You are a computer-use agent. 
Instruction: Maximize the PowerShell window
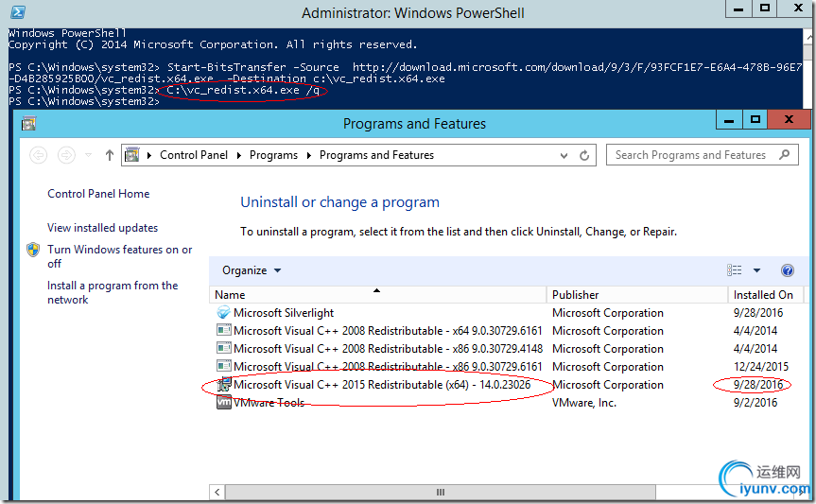[x=765, y=8]
